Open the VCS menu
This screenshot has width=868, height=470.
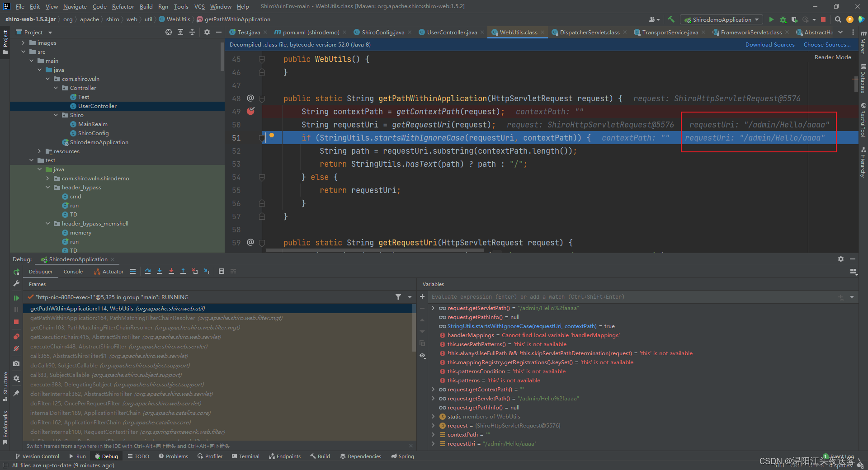199,6
